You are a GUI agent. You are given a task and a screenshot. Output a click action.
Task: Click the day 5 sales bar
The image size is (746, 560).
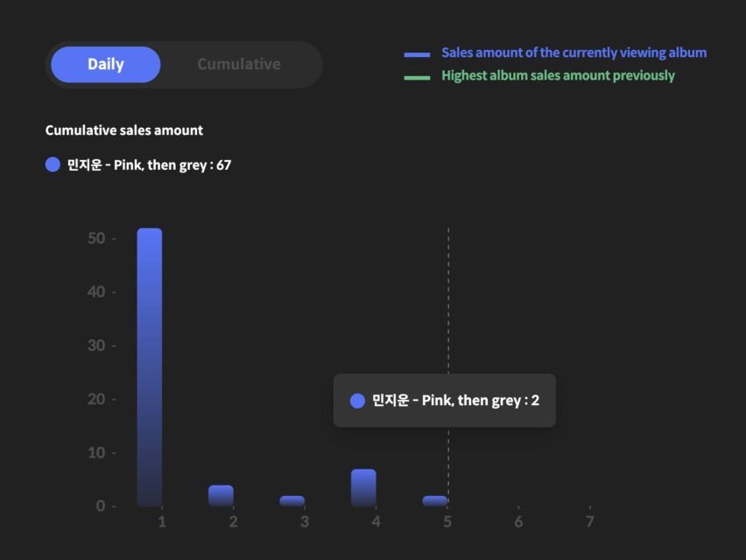(x=434, y=500)
